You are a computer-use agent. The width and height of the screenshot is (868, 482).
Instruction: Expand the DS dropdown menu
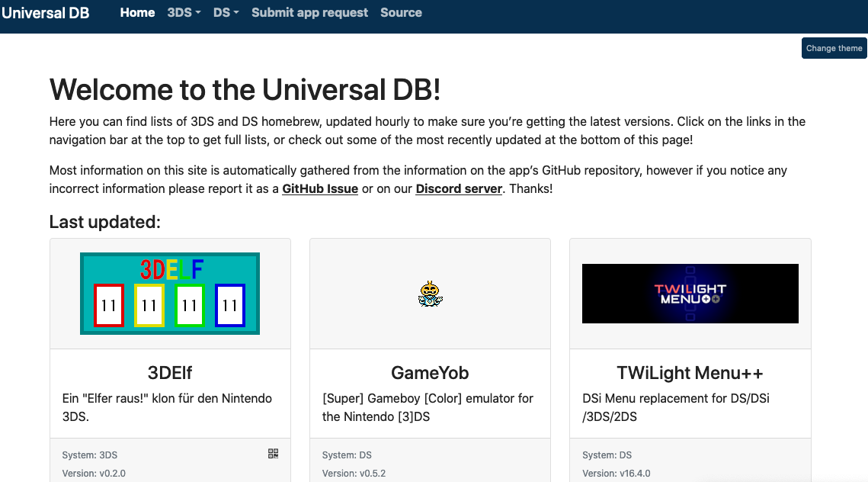(x=226, y=12)
